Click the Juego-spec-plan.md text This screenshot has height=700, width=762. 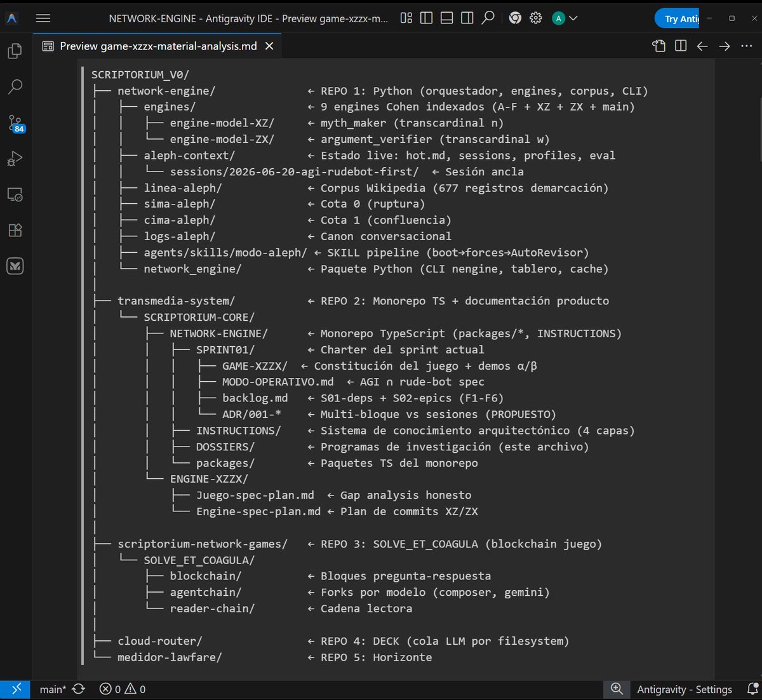[255, 495]
